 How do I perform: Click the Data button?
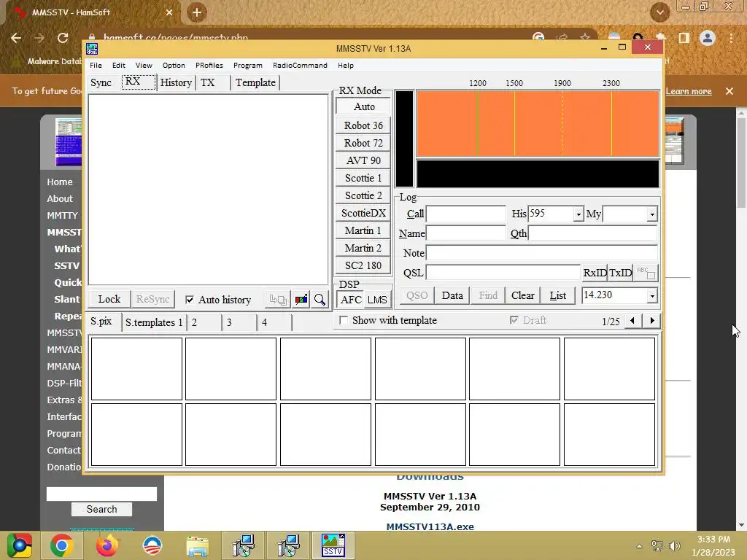tap(452, 295)
